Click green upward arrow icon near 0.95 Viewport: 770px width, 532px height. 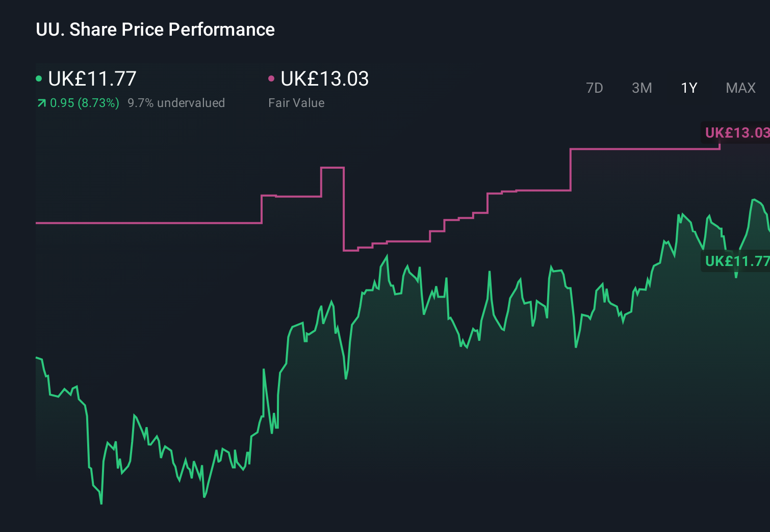(41, 103)
